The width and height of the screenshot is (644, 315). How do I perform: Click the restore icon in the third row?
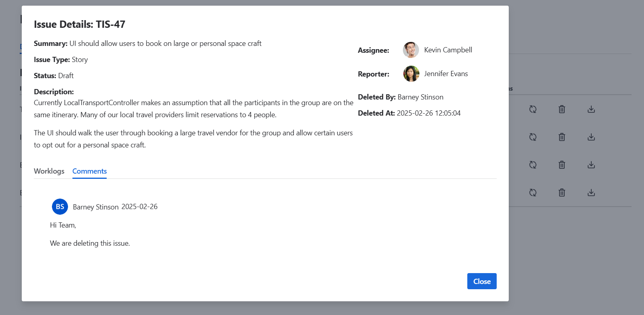tap(533, 165)
